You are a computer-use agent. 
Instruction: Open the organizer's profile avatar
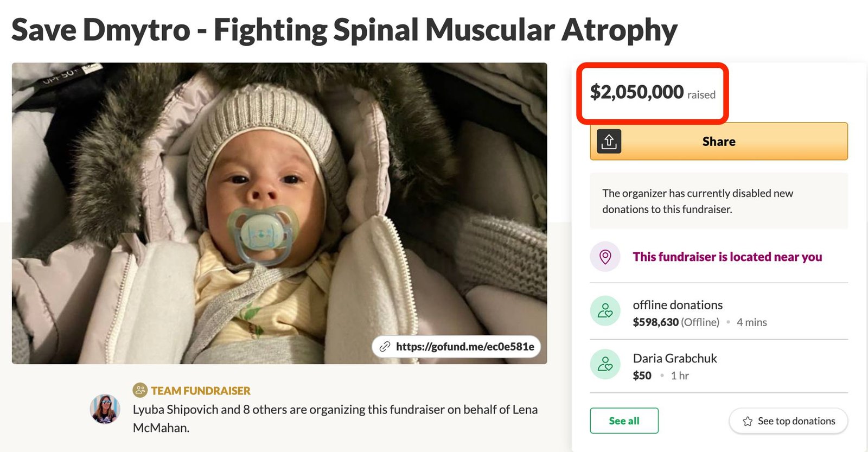pyautogui.click(x=105, y=409)
